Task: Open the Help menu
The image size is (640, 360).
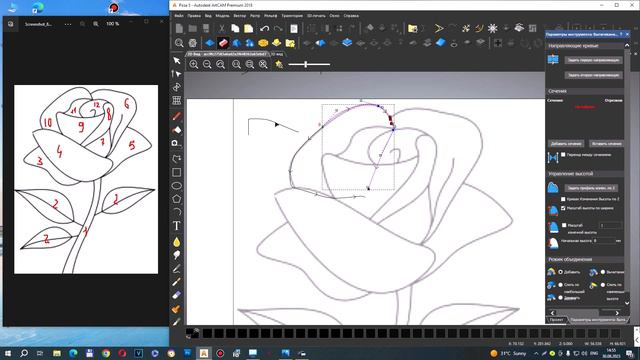Action: pos(351,16)
